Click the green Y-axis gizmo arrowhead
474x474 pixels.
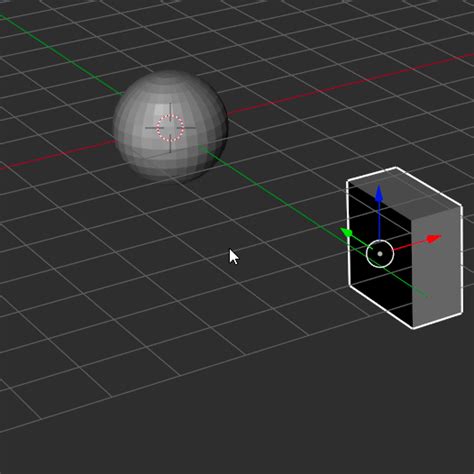(x=347, y=232)
